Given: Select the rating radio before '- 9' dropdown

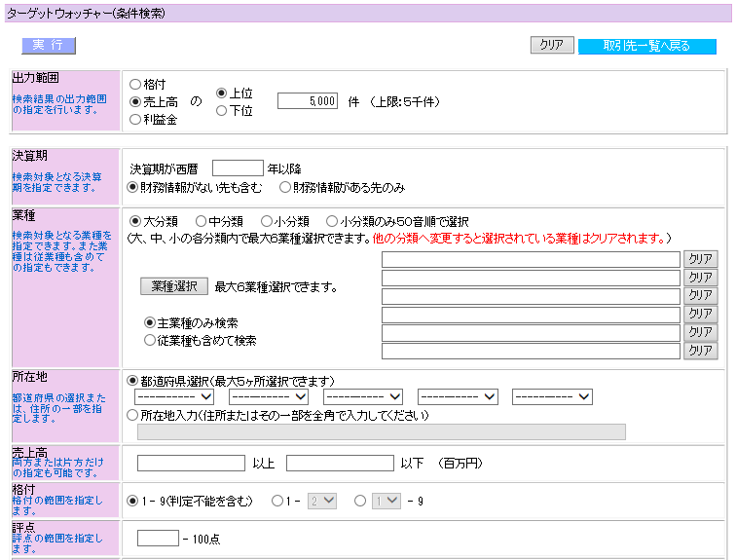Looking at the screenshot, I should 360,501.
